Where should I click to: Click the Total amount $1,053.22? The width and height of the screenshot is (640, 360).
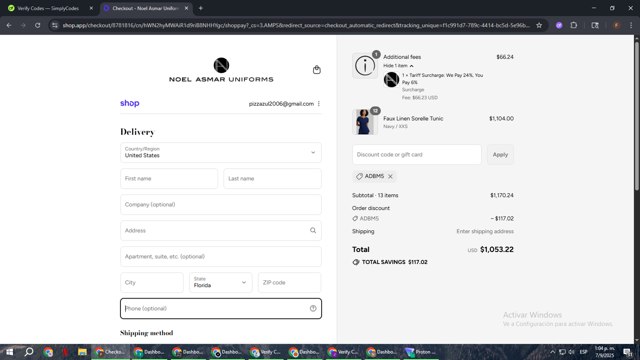497,249
